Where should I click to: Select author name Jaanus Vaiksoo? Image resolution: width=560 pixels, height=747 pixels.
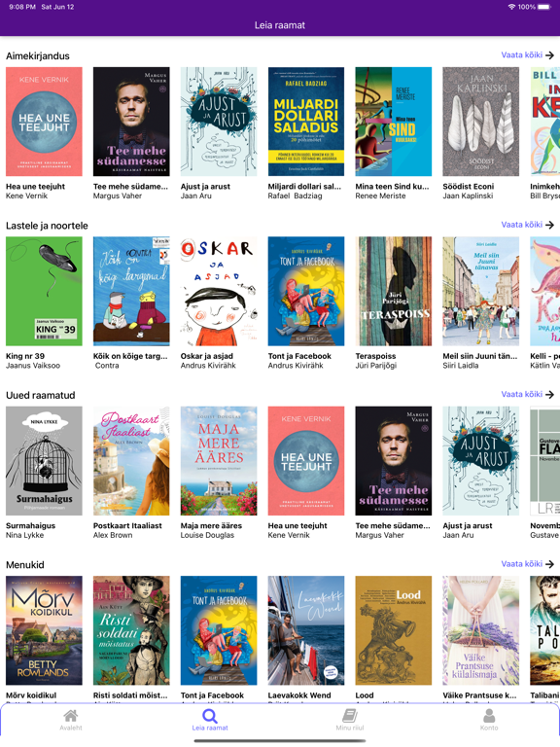point(33,366)
